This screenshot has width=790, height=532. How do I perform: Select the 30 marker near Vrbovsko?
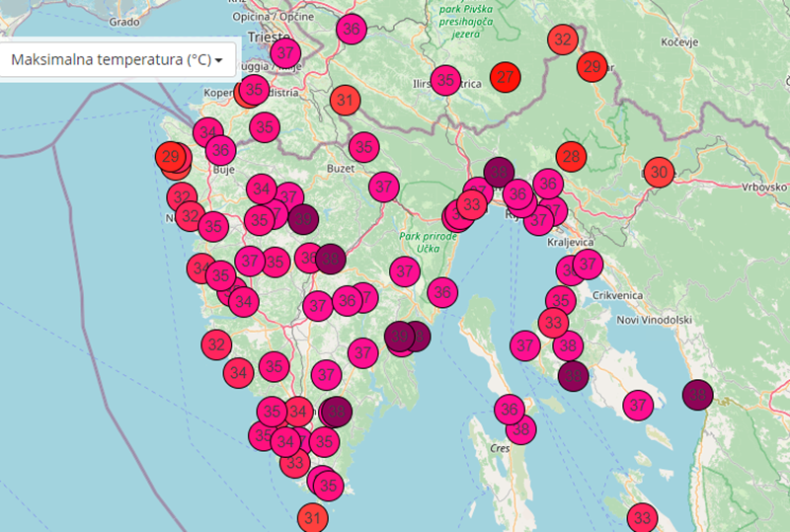point(659,172)
